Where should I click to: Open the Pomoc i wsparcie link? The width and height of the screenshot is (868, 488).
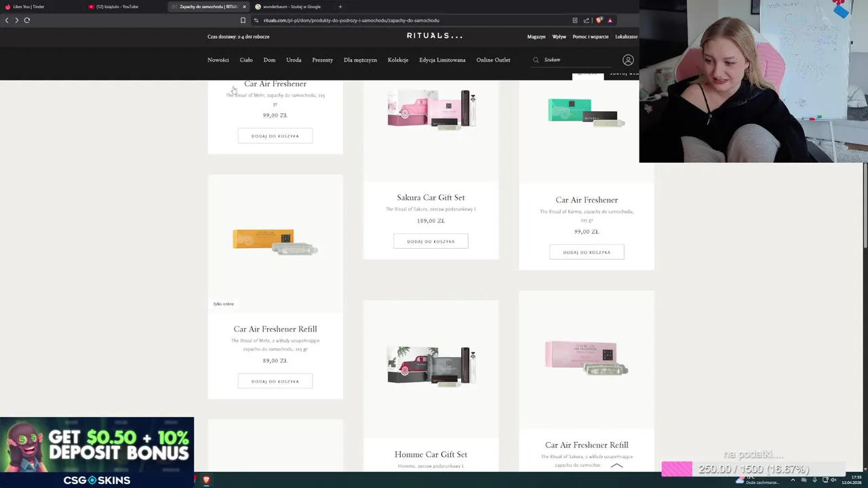tap(591, 37)
